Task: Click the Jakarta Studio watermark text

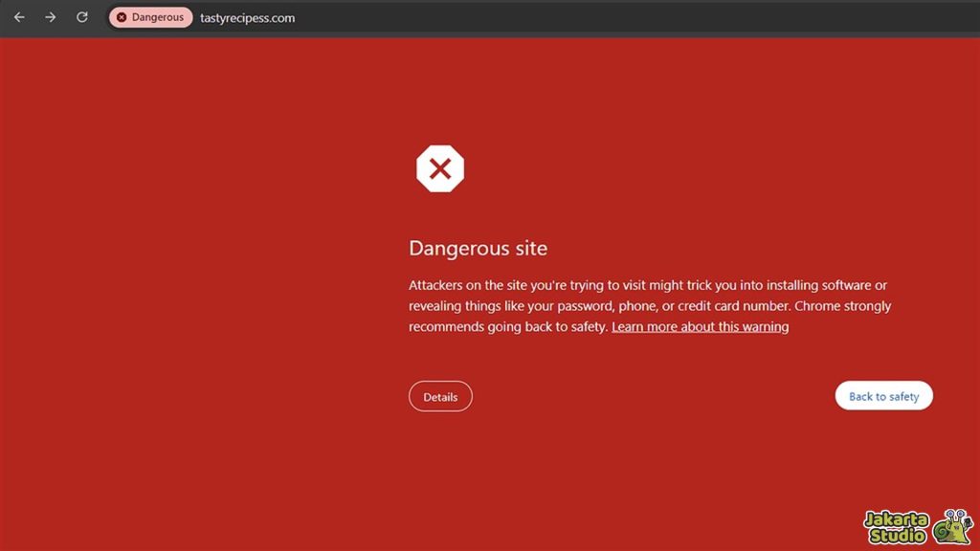Action: pos(898,524)
